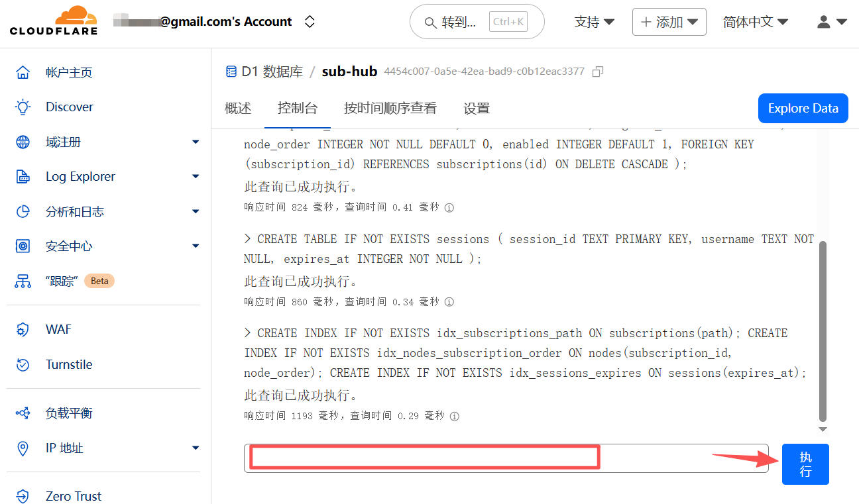The image size is (859, 504).
Task: Click info icon beside 0.34 毫秒 query time
Action: coord(449,302)
